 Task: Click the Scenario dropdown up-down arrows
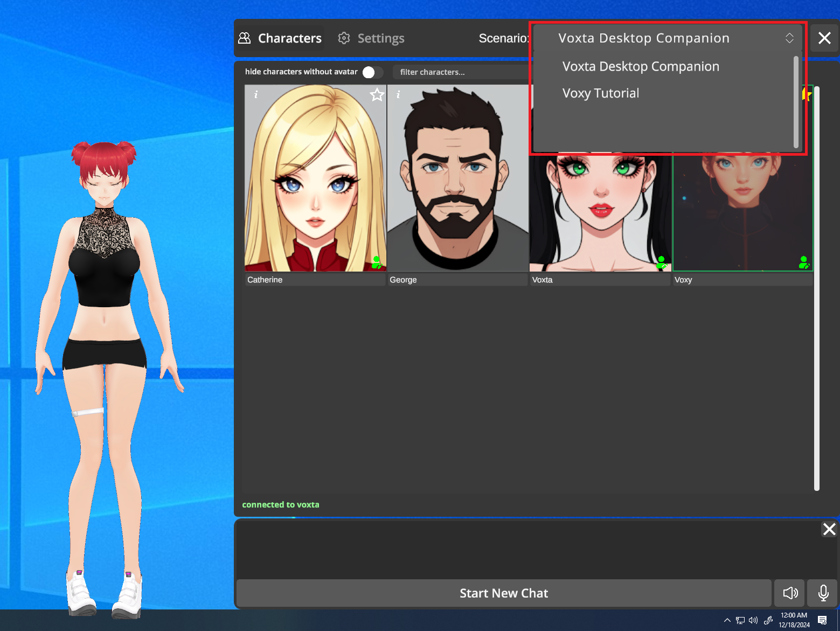pyautogui.click(x=789, y=38)
